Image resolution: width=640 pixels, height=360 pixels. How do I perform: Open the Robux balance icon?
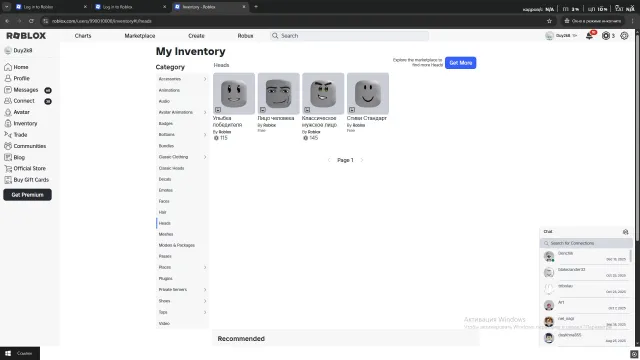tap(606, 36)
